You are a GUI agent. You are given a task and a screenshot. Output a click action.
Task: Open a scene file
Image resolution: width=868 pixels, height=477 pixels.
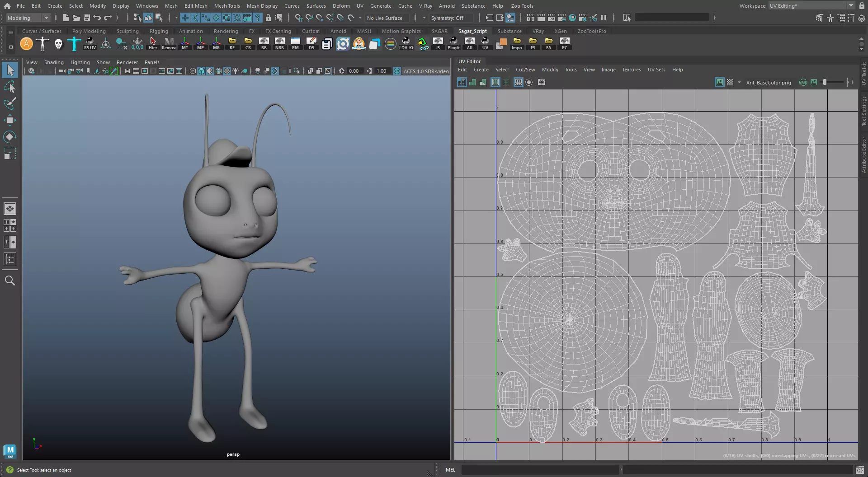76,18
